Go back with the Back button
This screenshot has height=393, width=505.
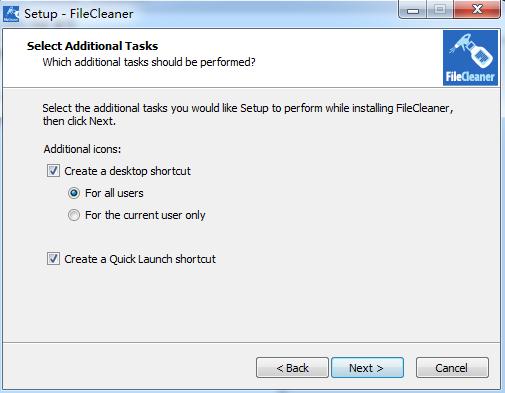(292, 368)
